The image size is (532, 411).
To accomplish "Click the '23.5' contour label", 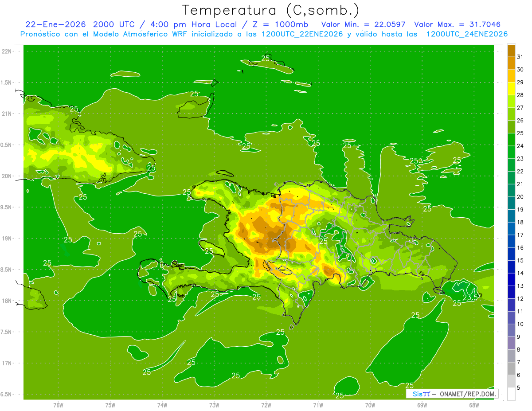I will click(x=470, y=297).
